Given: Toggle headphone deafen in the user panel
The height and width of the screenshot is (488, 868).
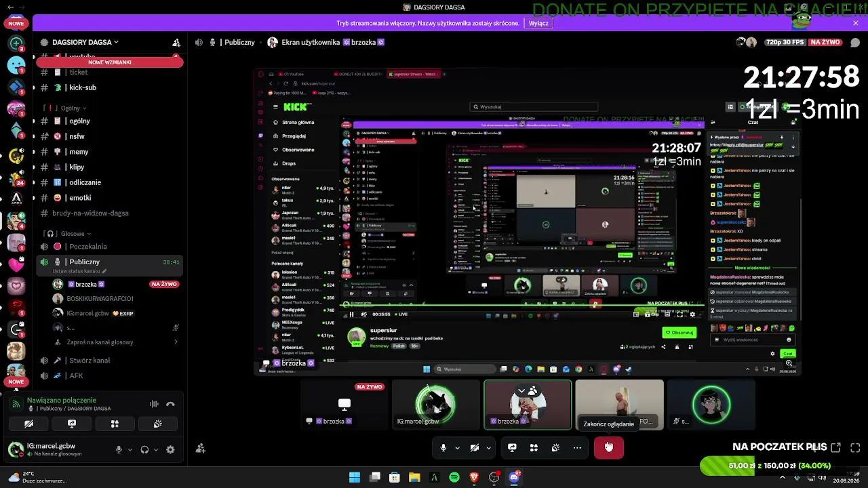Looking at the screenshot, I should (144, 449).
